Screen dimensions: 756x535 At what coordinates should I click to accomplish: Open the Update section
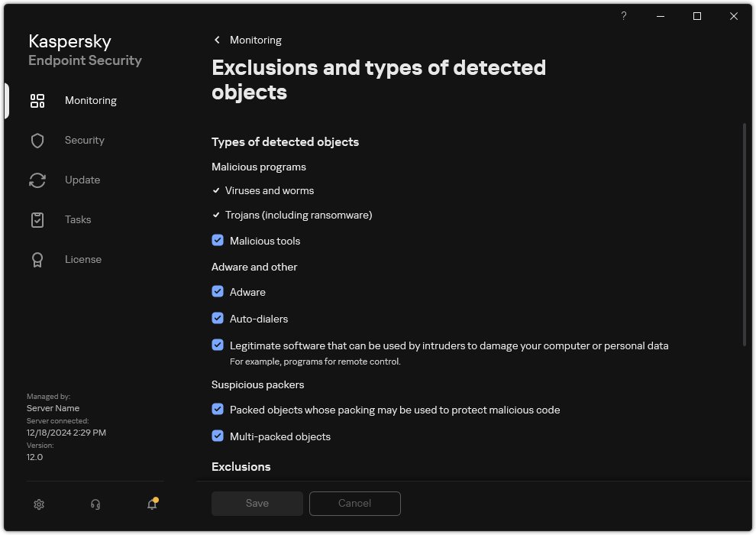point(82,180)
